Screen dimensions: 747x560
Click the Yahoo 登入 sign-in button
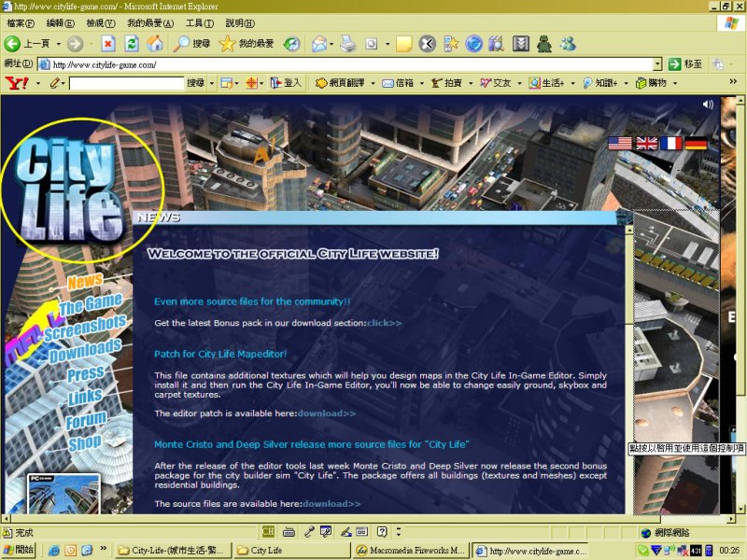point(286,83)
